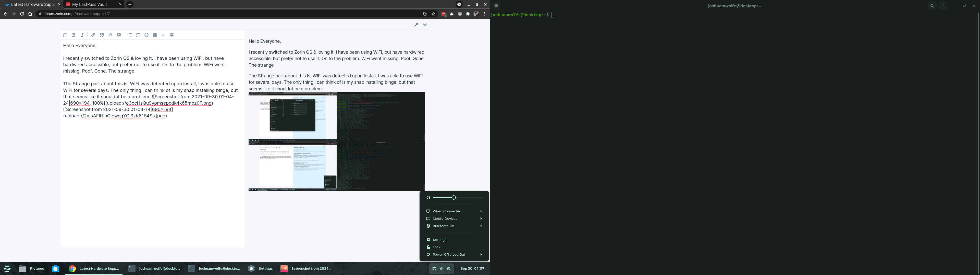Open Settings from the system menu popup
The image size is (980, 275).
[439, 240]
